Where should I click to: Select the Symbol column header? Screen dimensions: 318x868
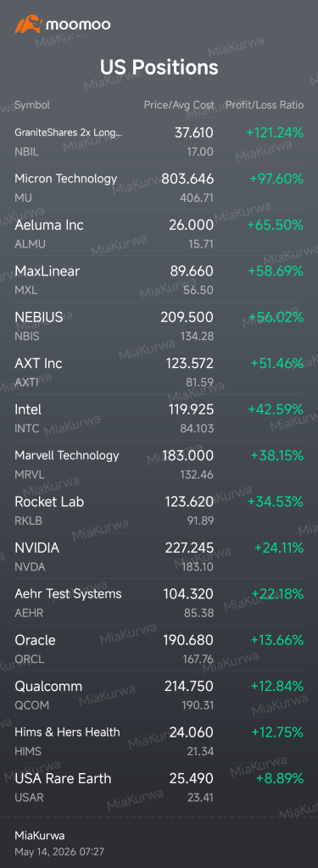pos(32,104)
